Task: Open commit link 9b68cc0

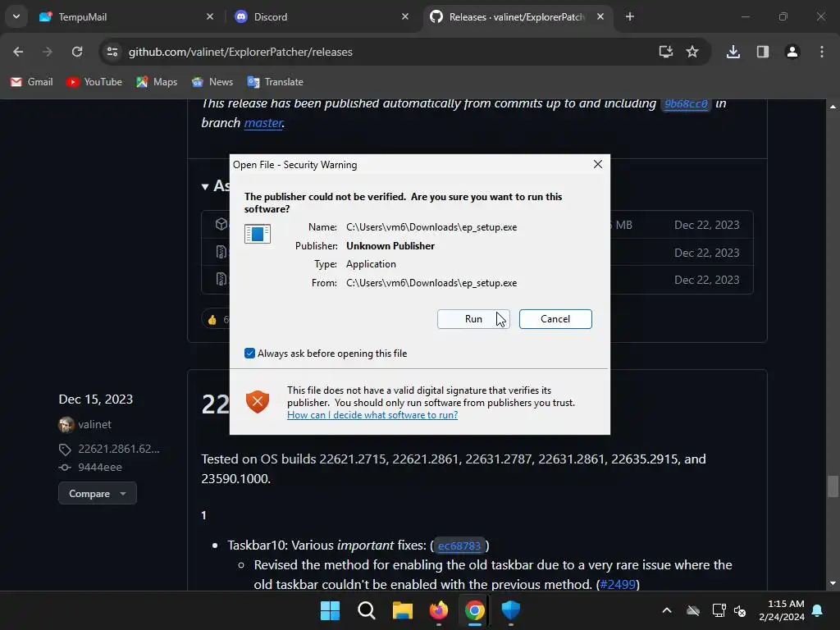Action: coord(686,104)
